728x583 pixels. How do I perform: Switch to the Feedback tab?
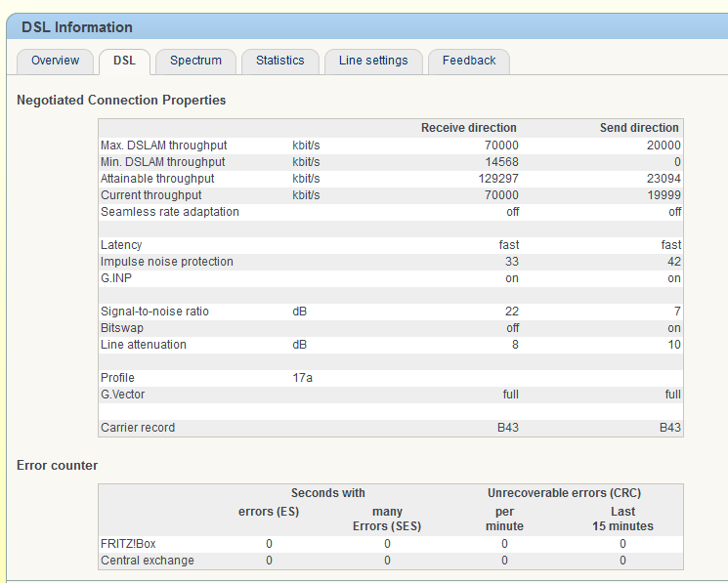[469, 61]
